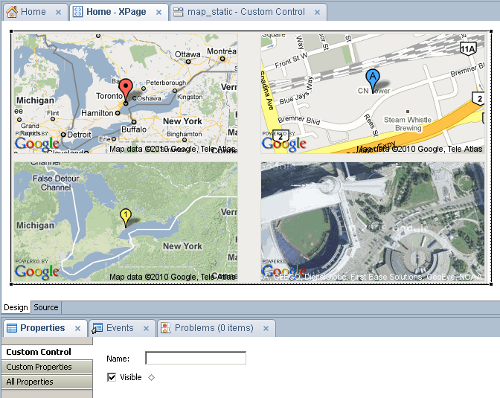Screen dimensions: 500x398
Task: Click the Properties table icon
Action: (x=12, y=328)
